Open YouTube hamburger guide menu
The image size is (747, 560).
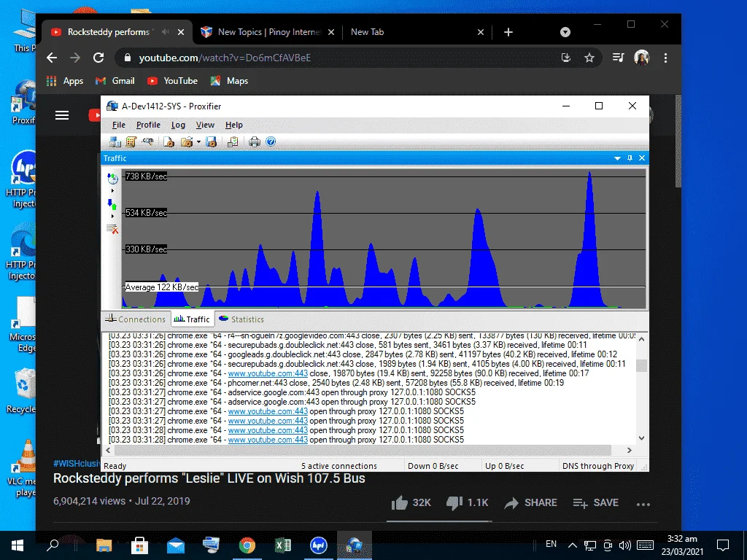(x=62, y=115)
